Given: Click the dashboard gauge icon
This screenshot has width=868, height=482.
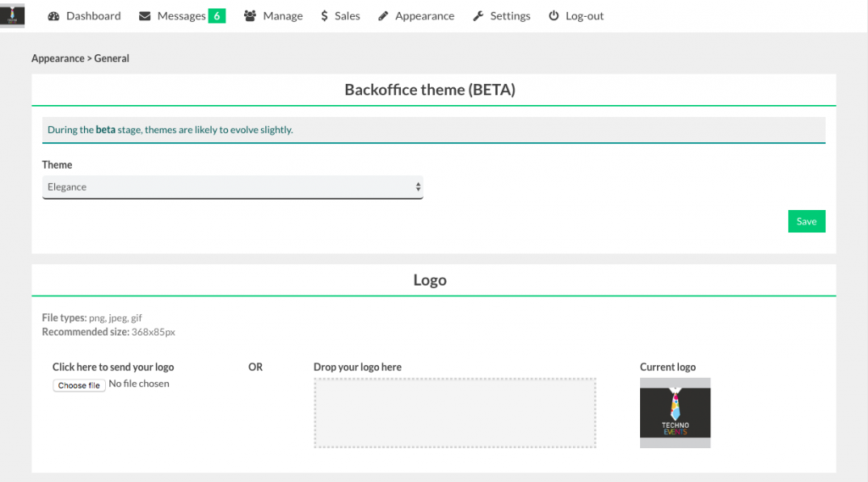Looking at the screenshot, I should tap(54, 16).
